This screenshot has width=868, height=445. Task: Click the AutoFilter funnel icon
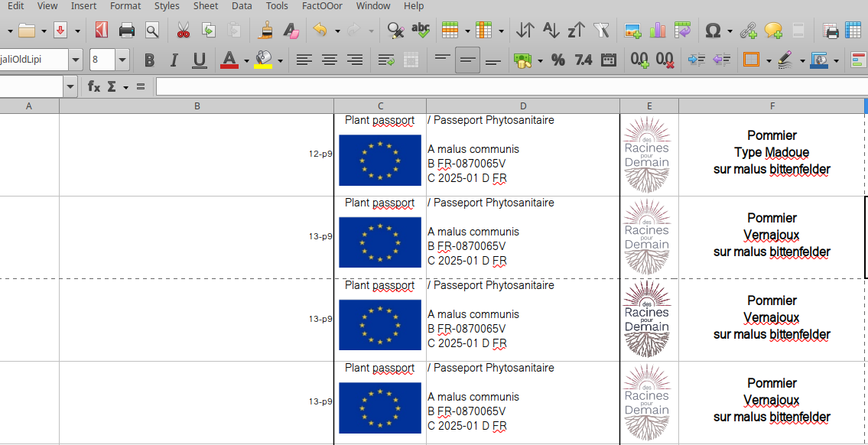(x=602, y=31)
